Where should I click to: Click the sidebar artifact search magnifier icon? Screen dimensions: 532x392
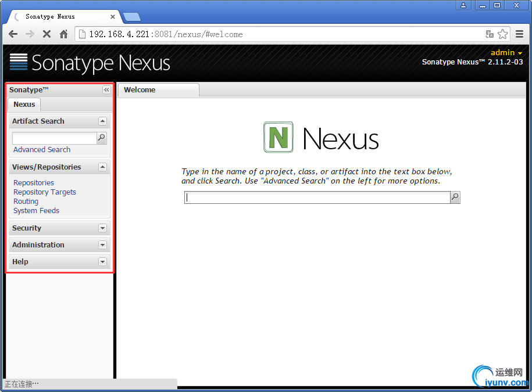point(101,138)
